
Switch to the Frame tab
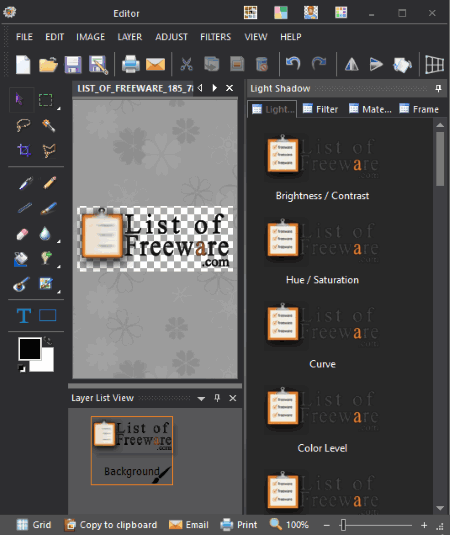tap(419, 109)
